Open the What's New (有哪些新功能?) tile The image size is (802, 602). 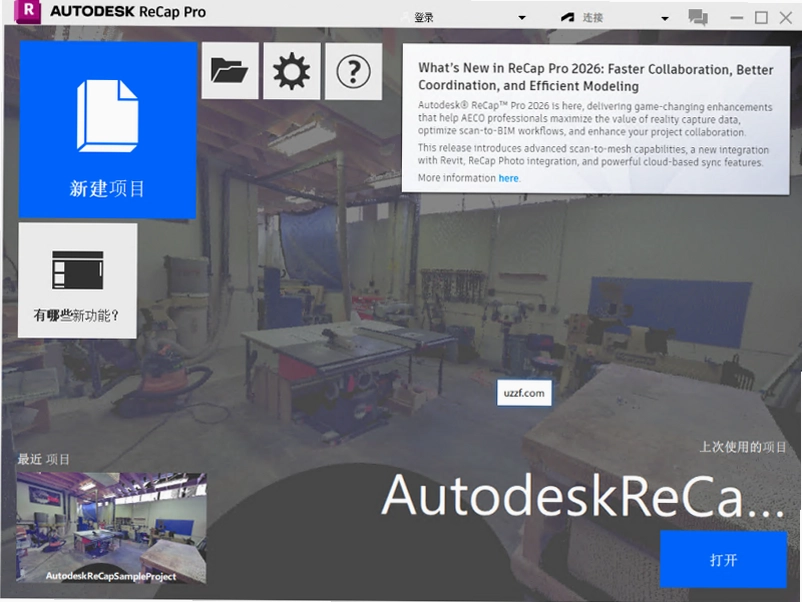click(78, 280)
